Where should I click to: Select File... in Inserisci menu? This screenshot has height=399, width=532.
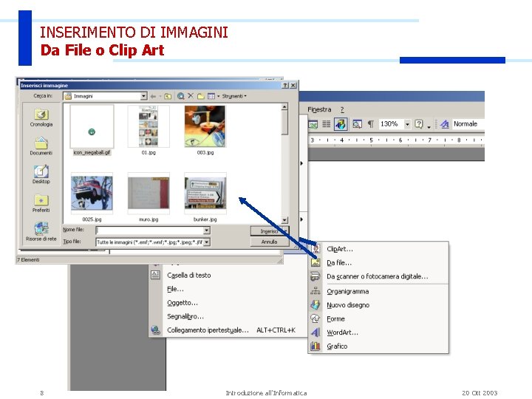[228, 289]
